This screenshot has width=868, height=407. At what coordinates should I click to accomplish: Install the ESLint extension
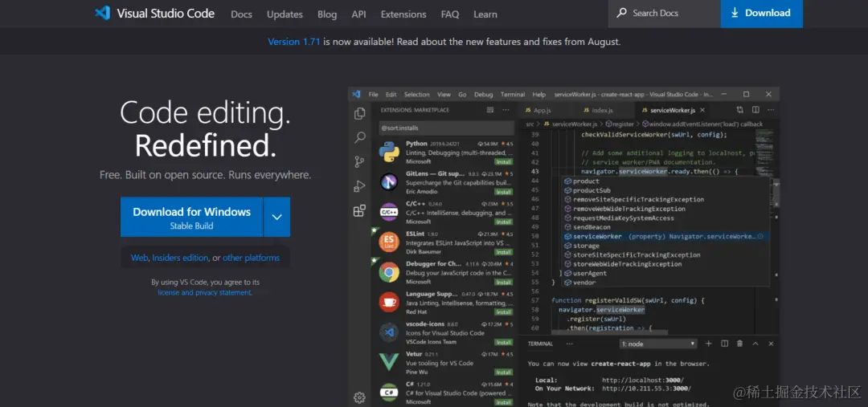(503, 252)
